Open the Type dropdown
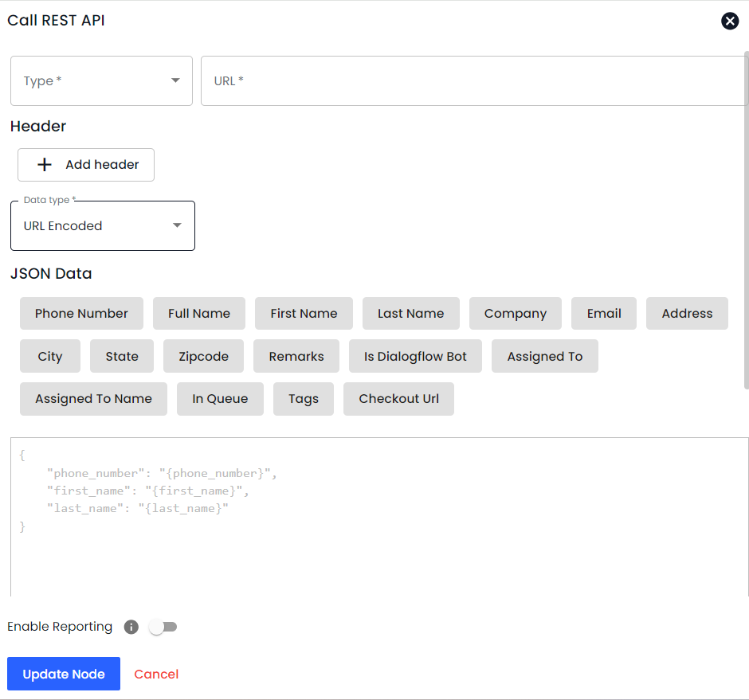The width and height of the screenshot is (749, 700). click(x=101, y=80)
